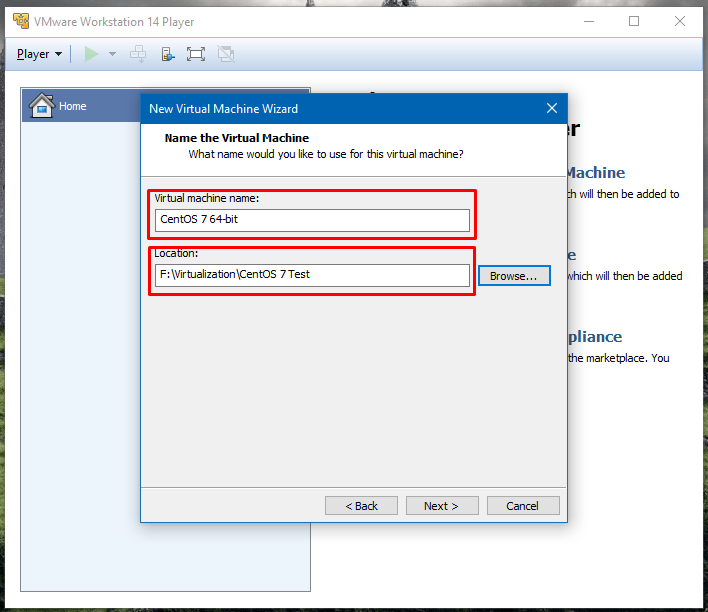Click the 'Location:' label

(176, 253)
